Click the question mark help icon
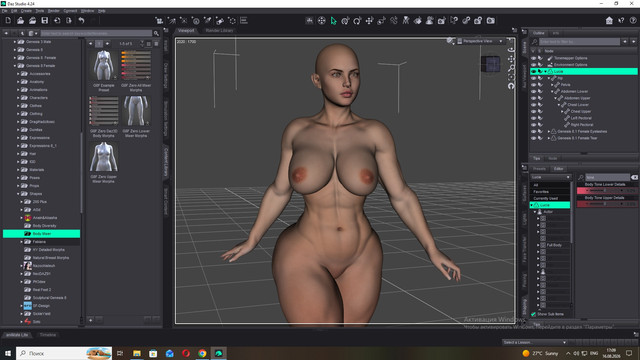The width and height of the screenshot is (640, 360). [633, 21]
